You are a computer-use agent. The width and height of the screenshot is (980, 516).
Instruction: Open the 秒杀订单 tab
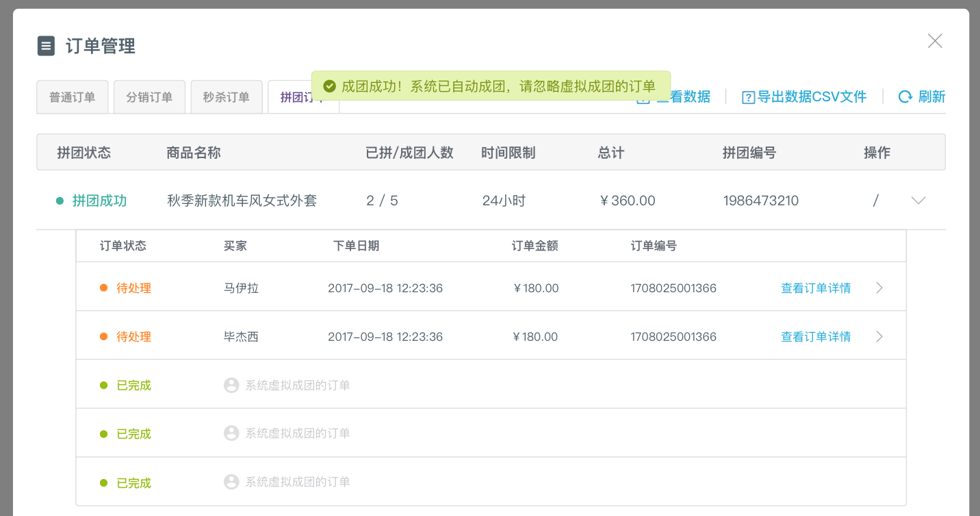coord(227,97)
